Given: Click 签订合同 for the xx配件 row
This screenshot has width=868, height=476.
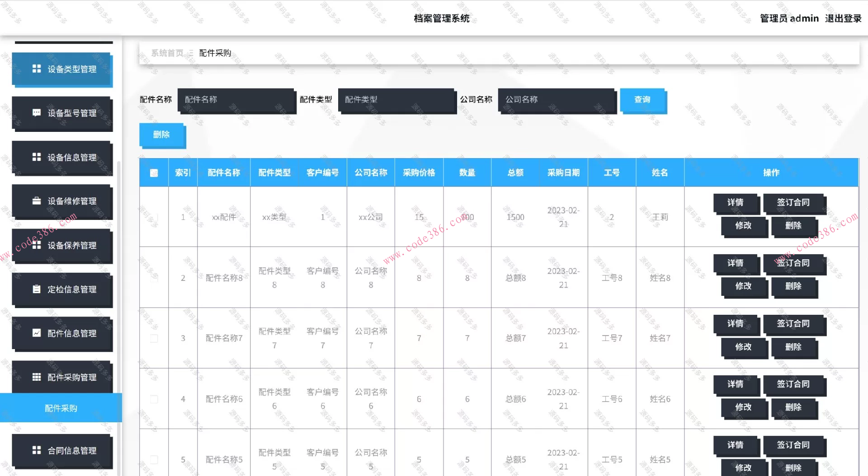Looking at the screenshot, I should 794,203.
